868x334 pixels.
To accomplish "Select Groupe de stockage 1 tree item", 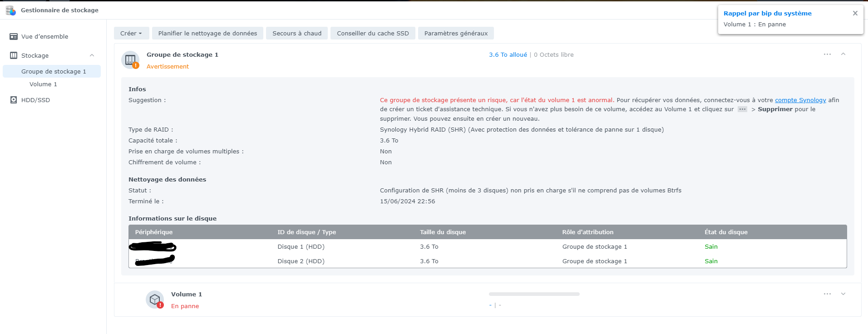I will tap(52, 71).
